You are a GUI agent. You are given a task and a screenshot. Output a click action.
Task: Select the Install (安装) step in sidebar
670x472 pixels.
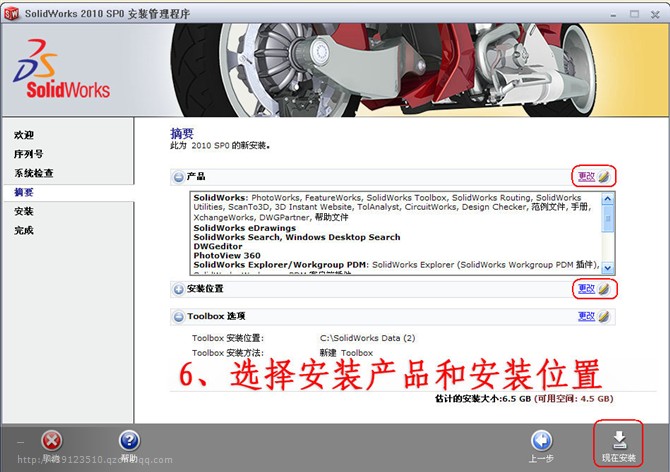click(24, 211)
